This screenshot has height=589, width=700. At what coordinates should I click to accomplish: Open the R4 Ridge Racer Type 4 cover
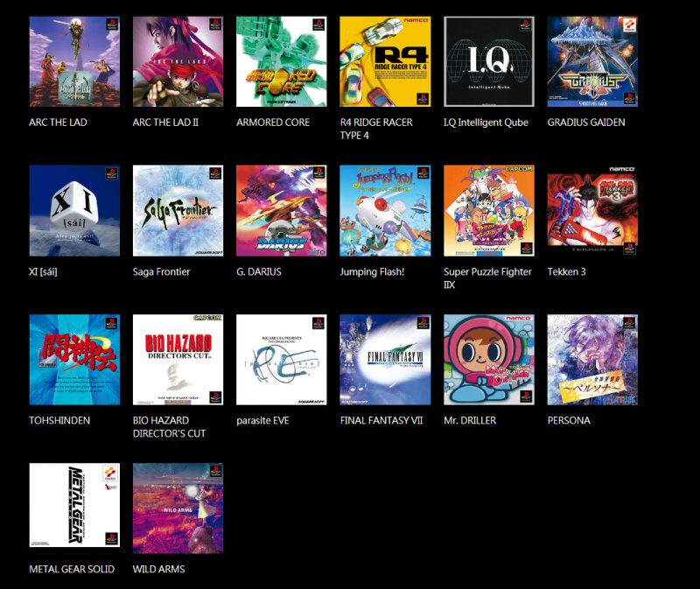pyautogui.click(x=385, y=61)
